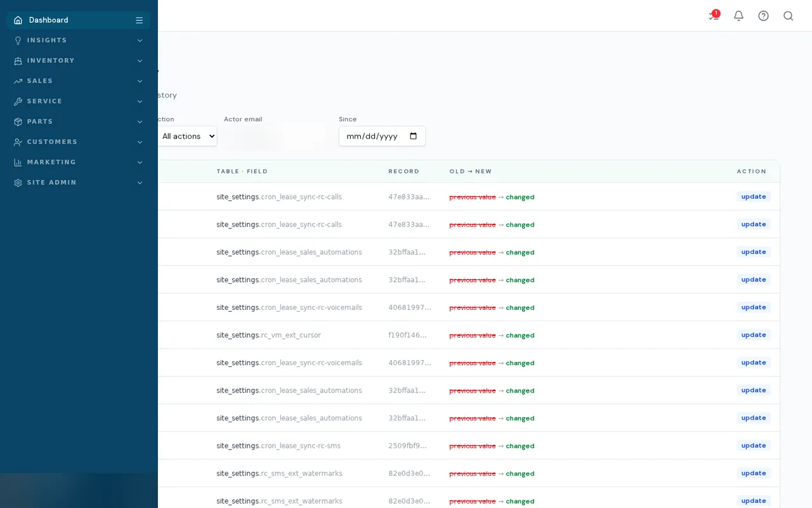Open search with the magnifier icon

tap(788, 16)
